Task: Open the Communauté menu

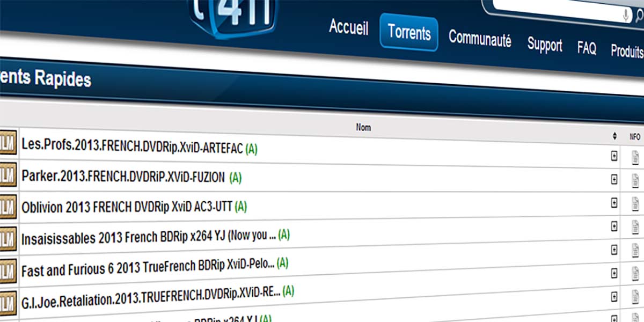Action: (x=480, y=39)
